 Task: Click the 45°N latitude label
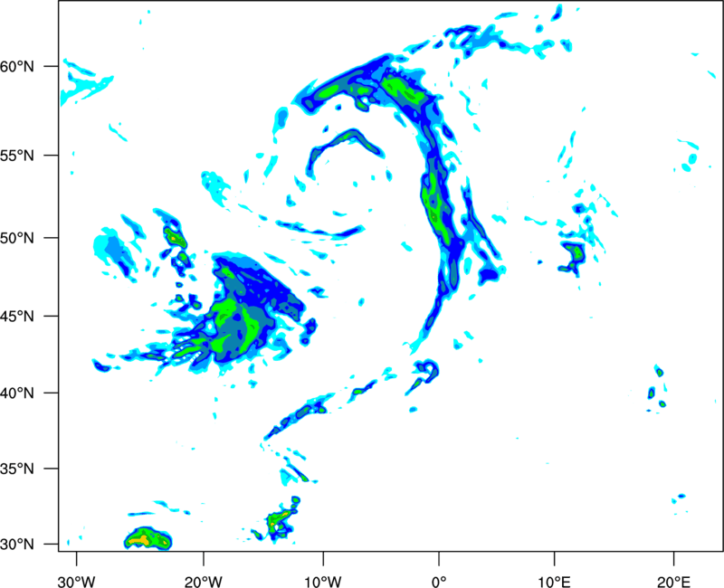point(17,317)
